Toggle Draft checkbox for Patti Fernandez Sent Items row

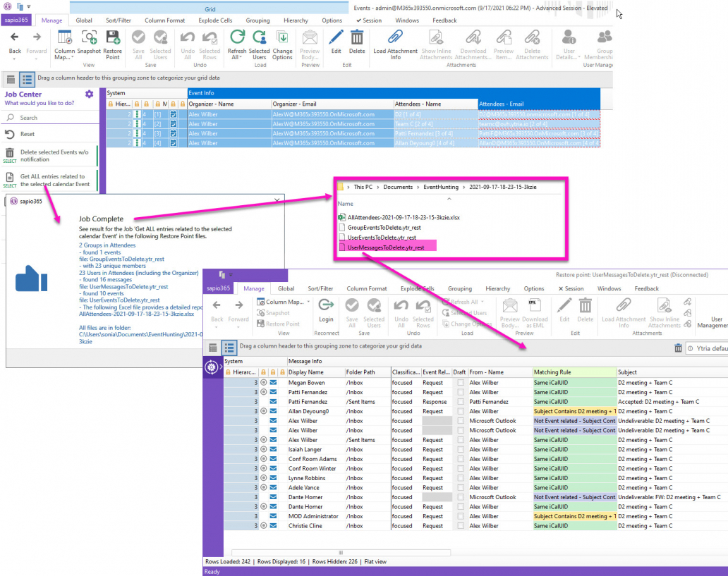461,402
